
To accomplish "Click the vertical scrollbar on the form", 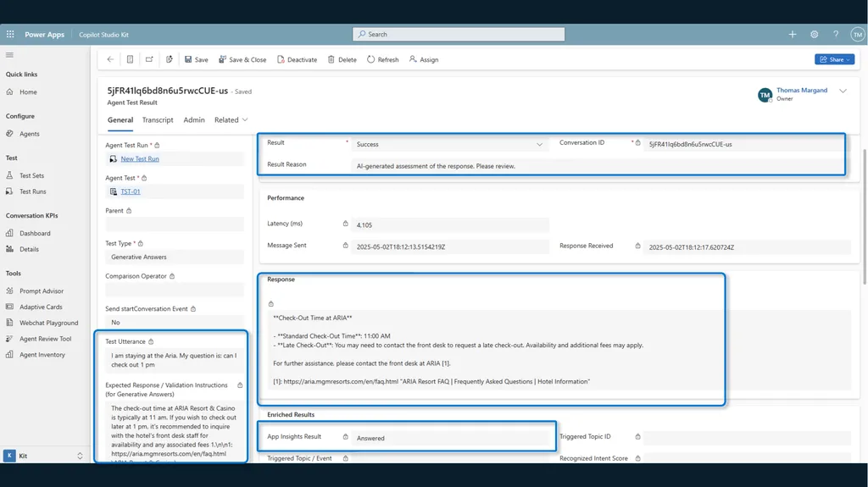I will point(864,216).
